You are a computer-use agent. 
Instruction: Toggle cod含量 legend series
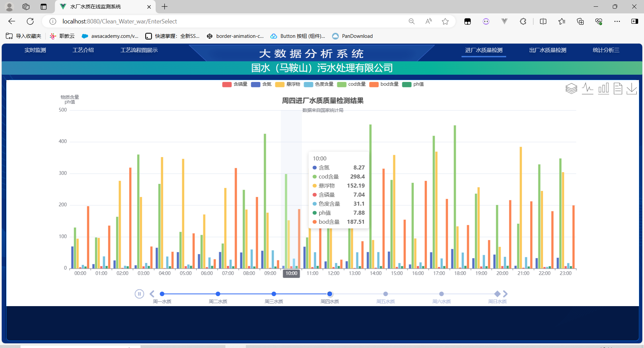(352, 84)
